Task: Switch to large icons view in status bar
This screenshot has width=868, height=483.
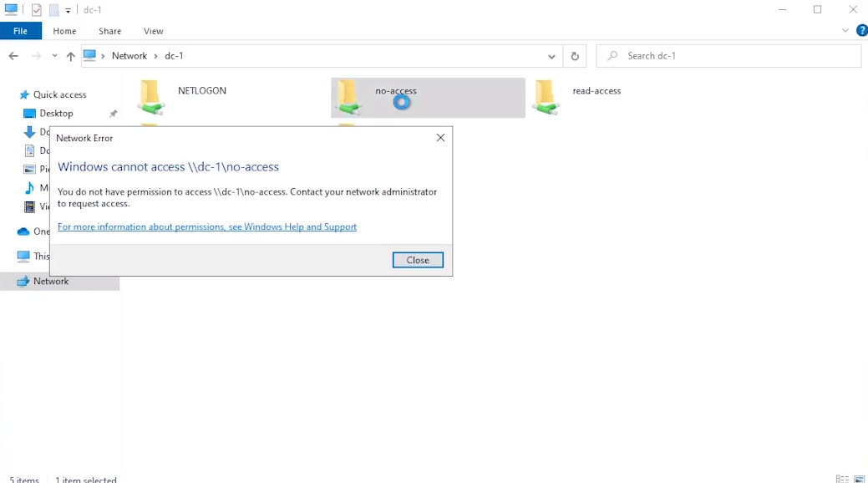Action: (859, 479)
